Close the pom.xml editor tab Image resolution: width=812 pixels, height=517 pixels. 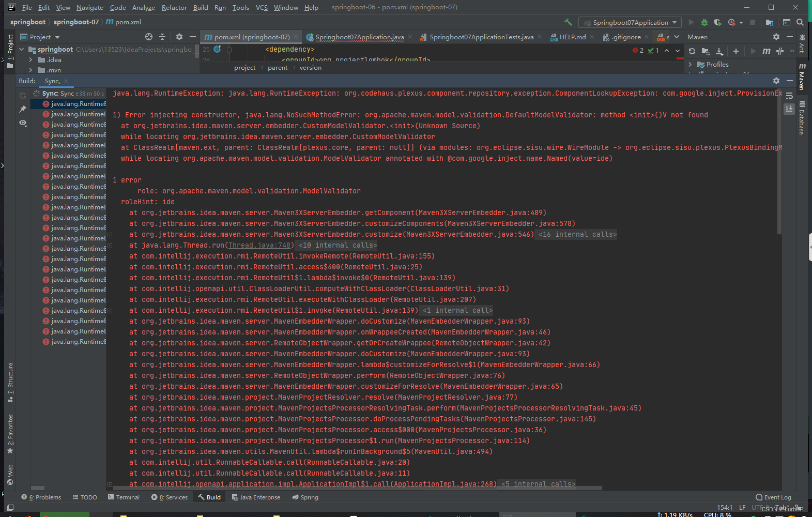tap(296, 37)
